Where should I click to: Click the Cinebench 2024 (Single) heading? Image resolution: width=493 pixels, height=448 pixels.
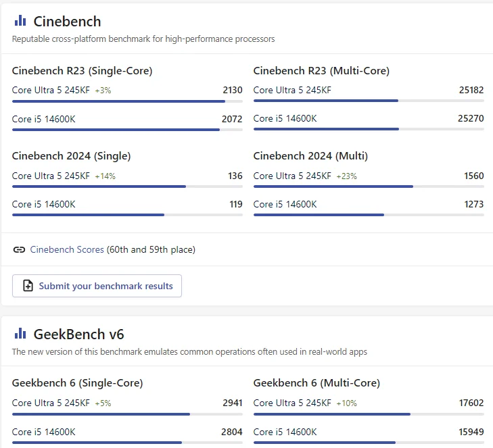tap(71, 156)
